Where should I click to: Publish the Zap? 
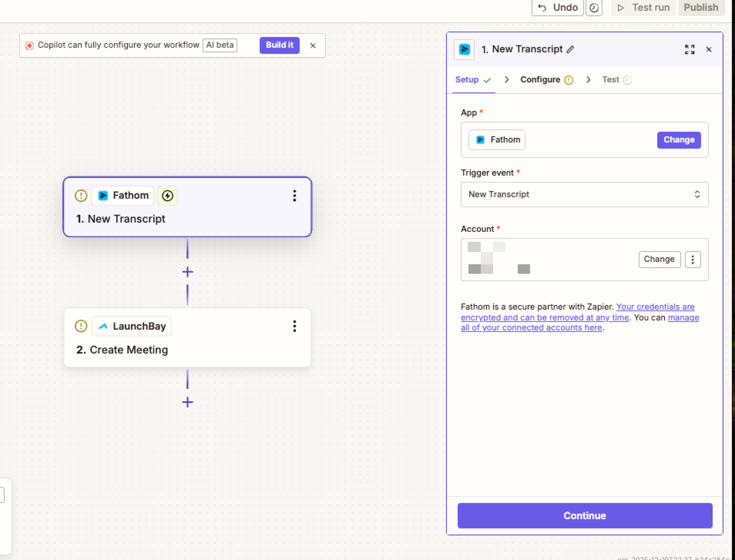pos(701,8)
